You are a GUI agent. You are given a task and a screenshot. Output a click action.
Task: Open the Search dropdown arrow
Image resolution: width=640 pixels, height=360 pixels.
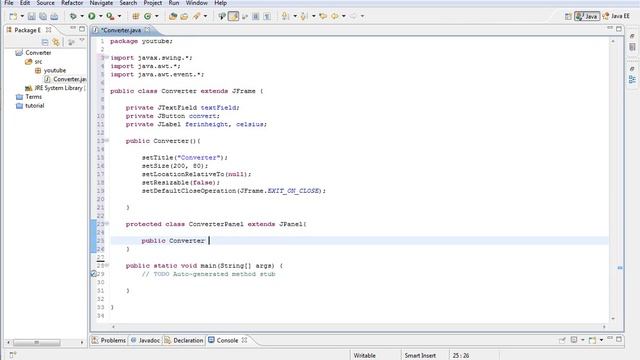pyautogui.click(x=205, y=16)
